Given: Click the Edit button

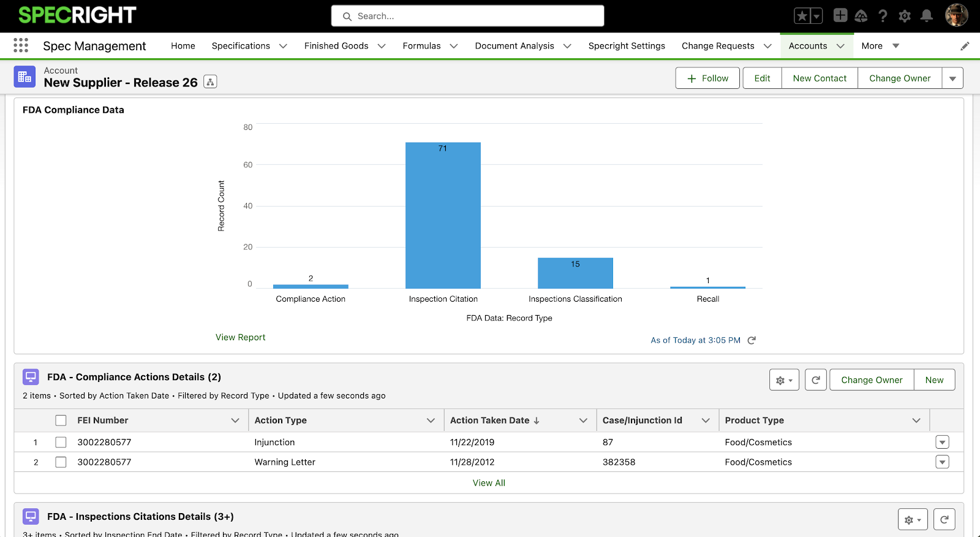Looking at the screenshot, I should (x=763, y=78).
